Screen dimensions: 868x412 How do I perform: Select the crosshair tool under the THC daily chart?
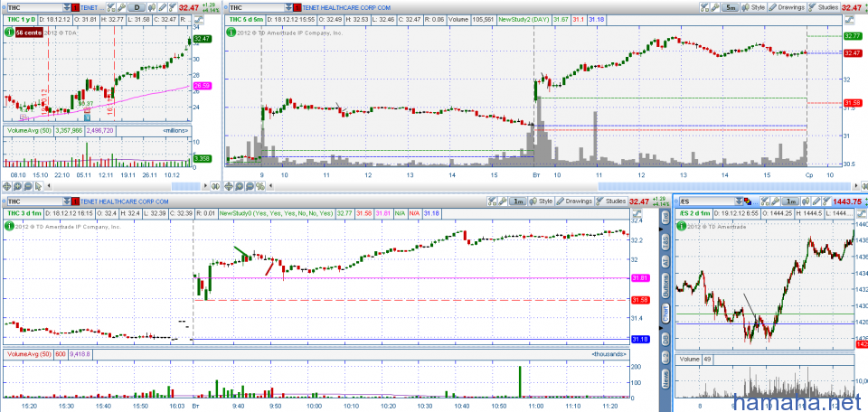pos(6,186)
